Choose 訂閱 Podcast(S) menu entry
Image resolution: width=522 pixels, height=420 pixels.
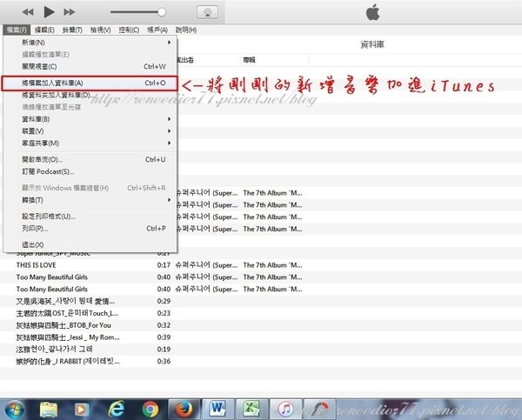pyautogui.click(x=90, y=171)
